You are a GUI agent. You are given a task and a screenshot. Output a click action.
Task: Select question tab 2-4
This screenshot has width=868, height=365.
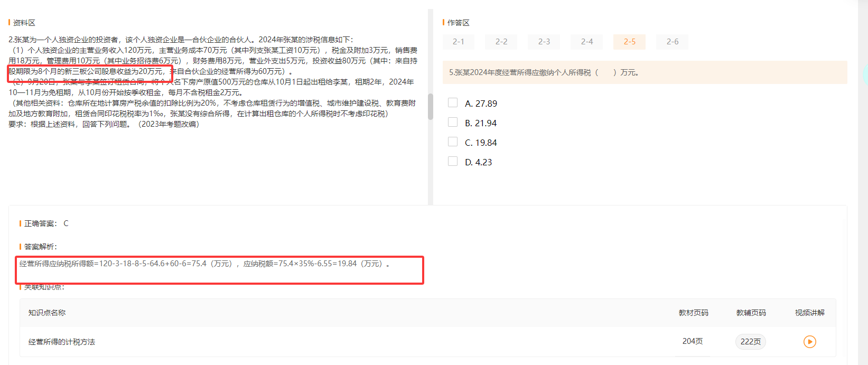point(586,42)
